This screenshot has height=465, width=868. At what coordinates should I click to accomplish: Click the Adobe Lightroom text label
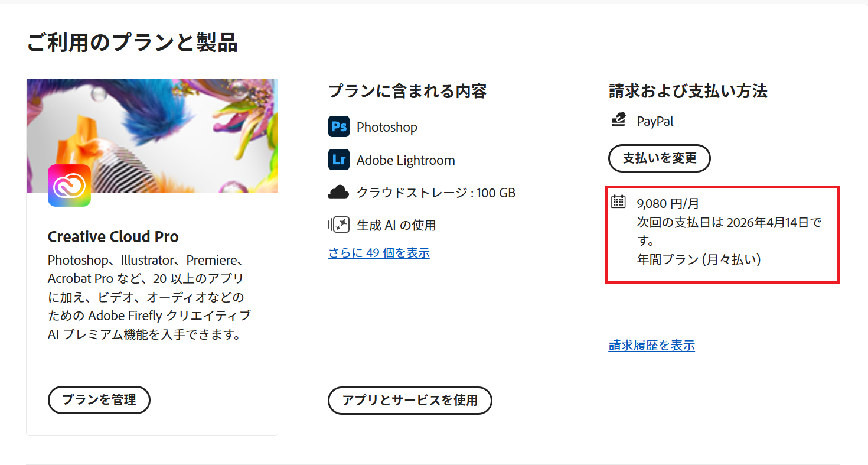pos(406,160)
